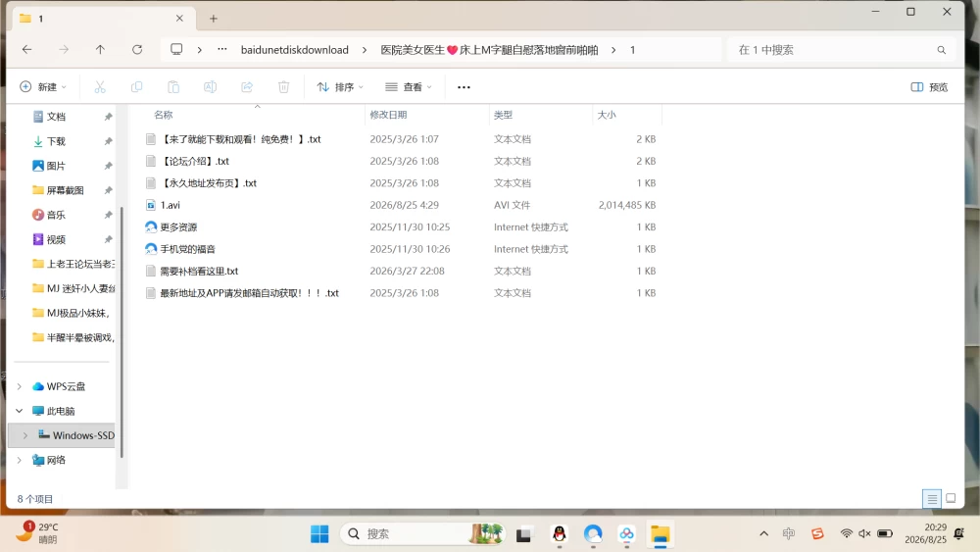Image resolution: width=980 pixels, height=552 pixels.
Task: Open the See more (…) toolbar menu
Action: [464, 87]
